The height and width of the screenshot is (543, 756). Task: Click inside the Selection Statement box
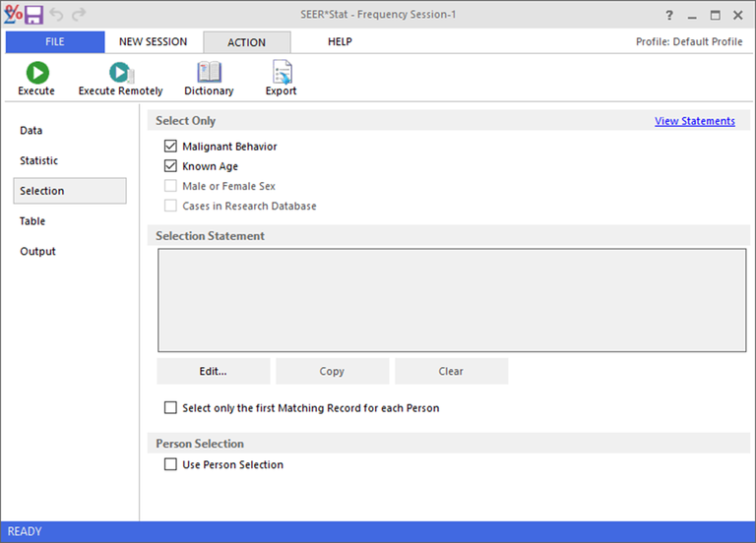[x=451, y=300]
